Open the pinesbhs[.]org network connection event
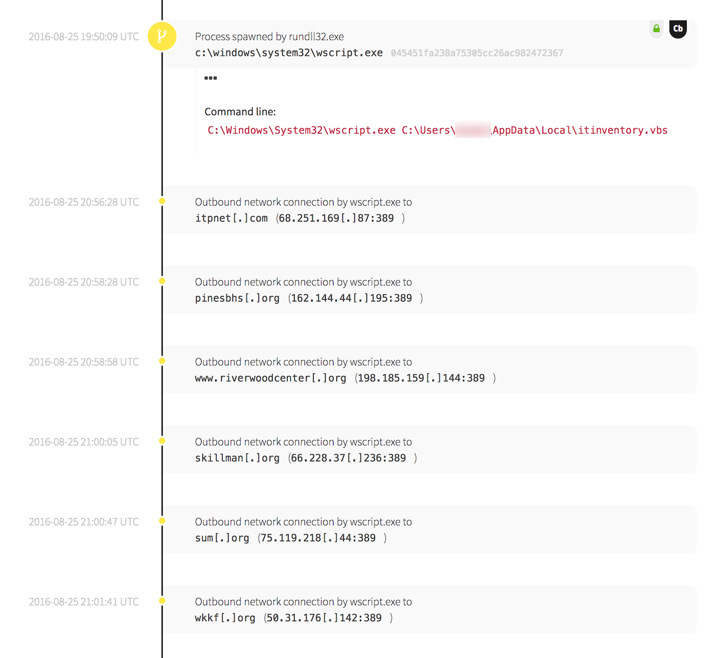Image resolution: width=728 pixels, height=658 pixels. pyautogui.click(x=430, y=290)
